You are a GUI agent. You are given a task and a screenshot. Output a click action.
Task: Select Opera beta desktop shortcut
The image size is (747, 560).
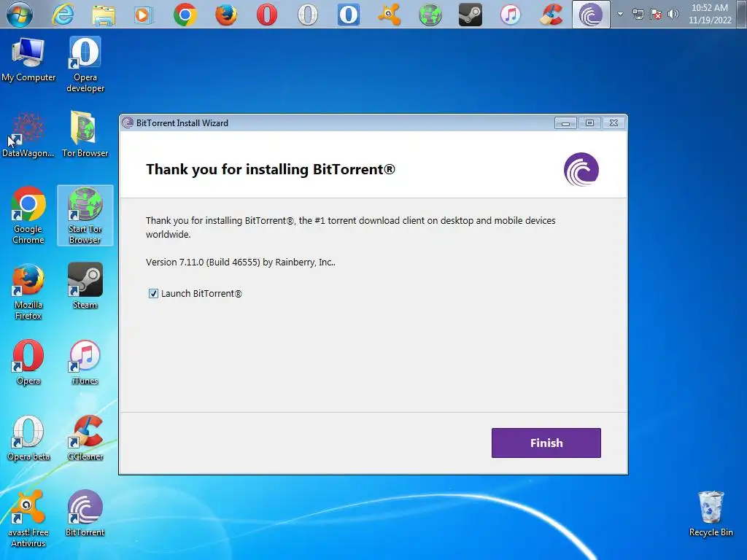[x=28, y=438]
